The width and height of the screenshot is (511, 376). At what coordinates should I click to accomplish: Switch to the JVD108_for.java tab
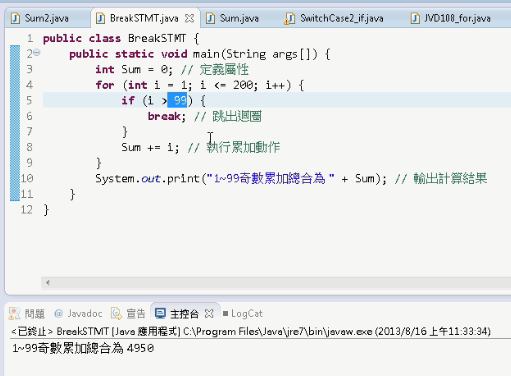pyautogui.click(x=457, y=18)
